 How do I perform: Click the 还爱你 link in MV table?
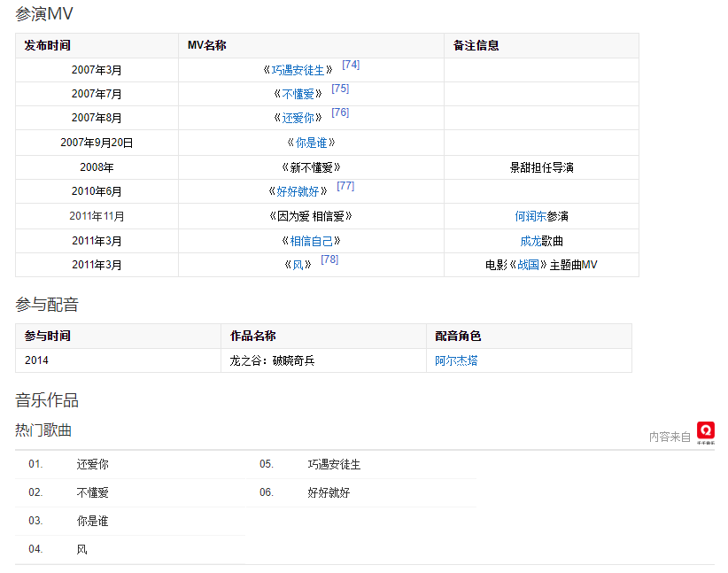pos(298,118)
